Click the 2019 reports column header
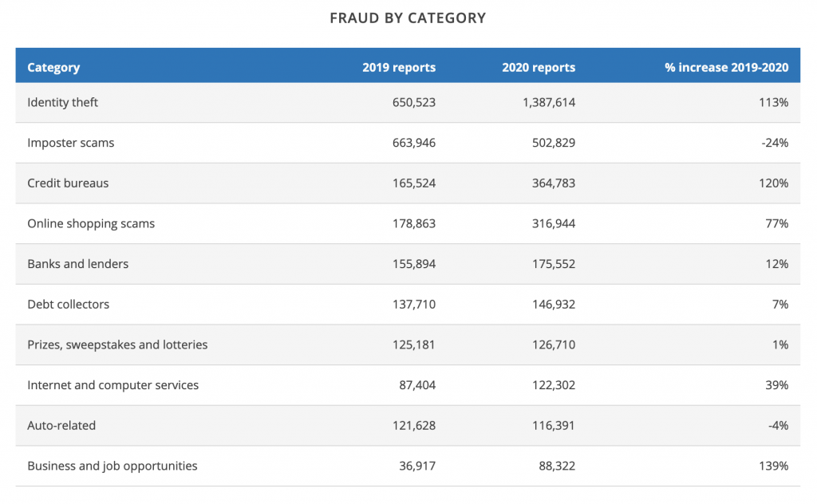 [399, 67]
